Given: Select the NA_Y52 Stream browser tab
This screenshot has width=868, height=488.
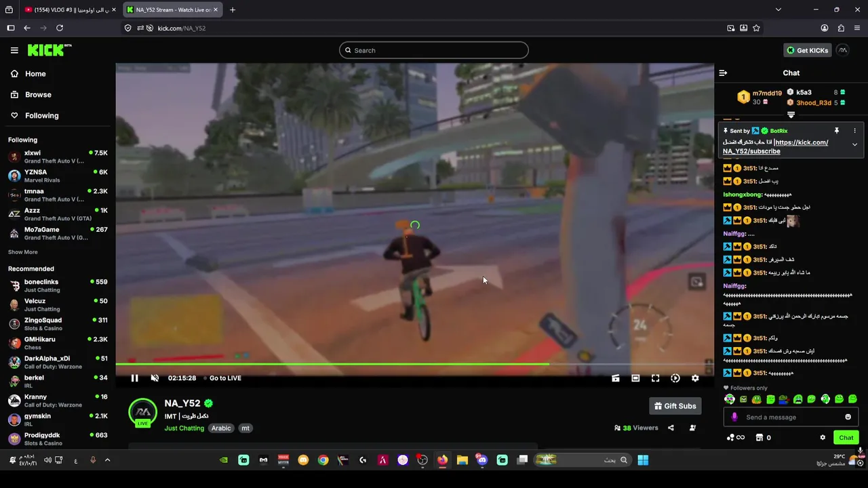Looking at the screenshot, I should click(172, 9).
